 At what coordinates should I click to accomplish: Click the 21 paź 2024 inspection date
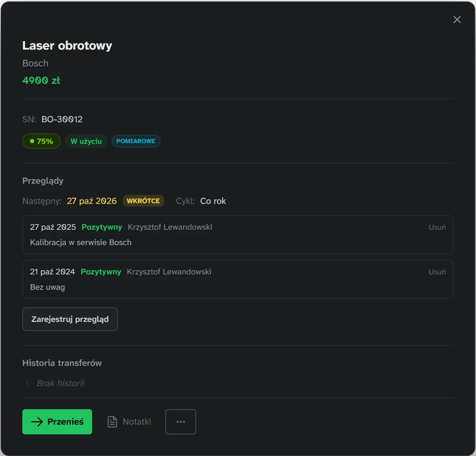(x=52, y=272)
